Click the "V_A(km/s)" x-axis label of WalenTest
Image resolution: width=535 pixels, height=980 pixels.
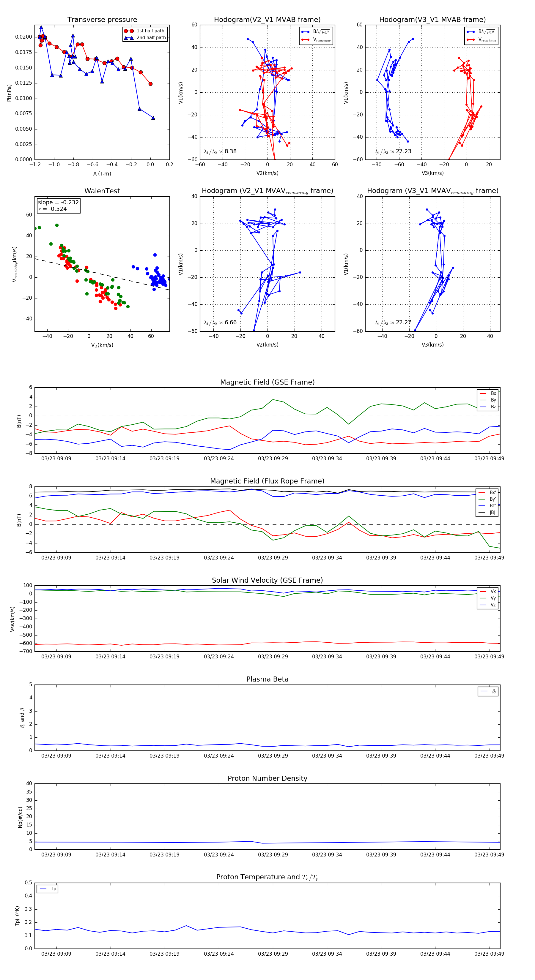click(x=102, y=345)
